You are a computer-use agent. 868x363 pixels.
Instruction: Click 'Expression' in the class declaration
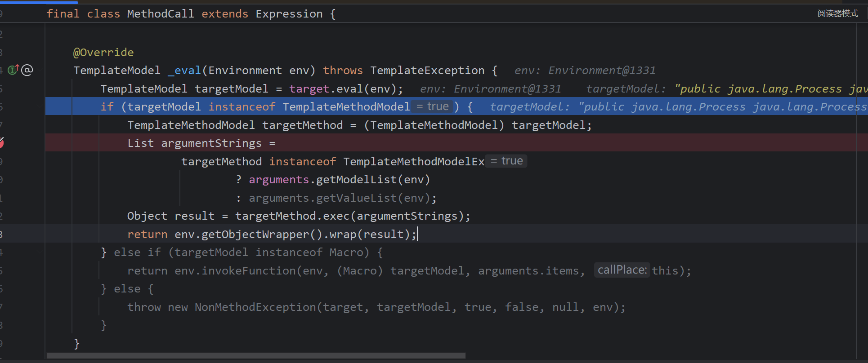tap(289, 14)
